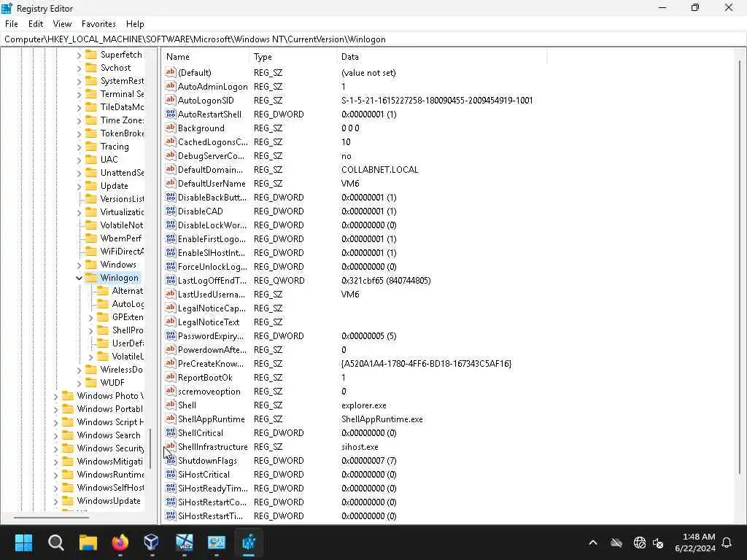Open the Help menu
The width and height of the screenshot is (747, 560).
tap(135, 24)
